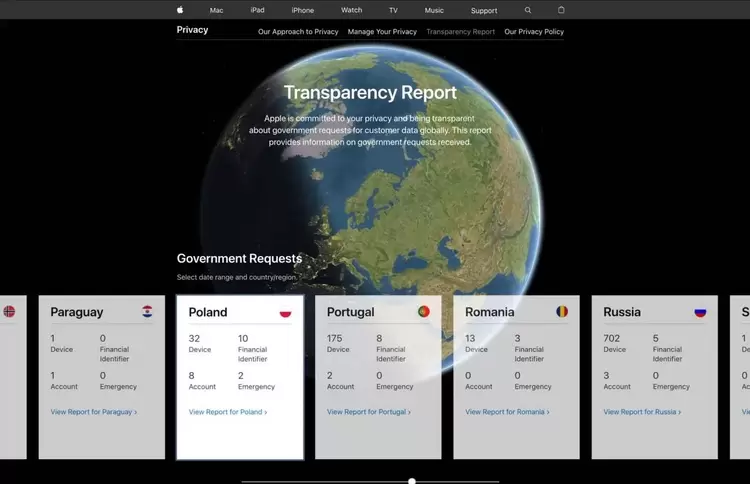Image resolution: width=750 pixels, height=484 pixels.
Task: Open View Report for Russia link
Action: pos(642,412)
